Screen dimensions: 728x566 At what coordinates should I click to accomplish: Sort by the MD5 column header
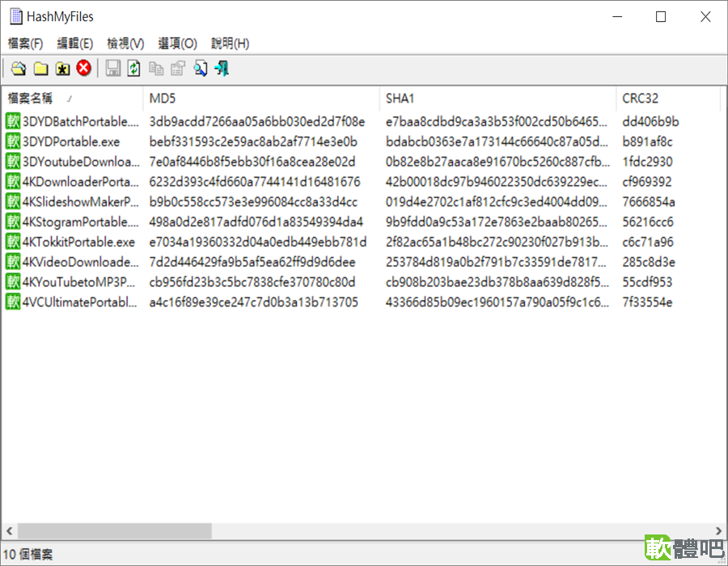point(261,99)
